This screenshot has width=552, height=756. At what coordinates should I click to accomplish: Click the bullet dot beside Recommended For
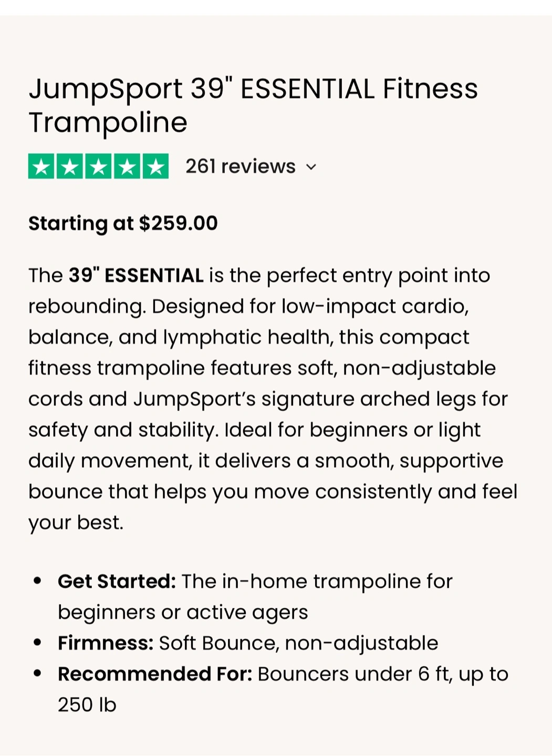pyautogui.click(x=37, y=674)
